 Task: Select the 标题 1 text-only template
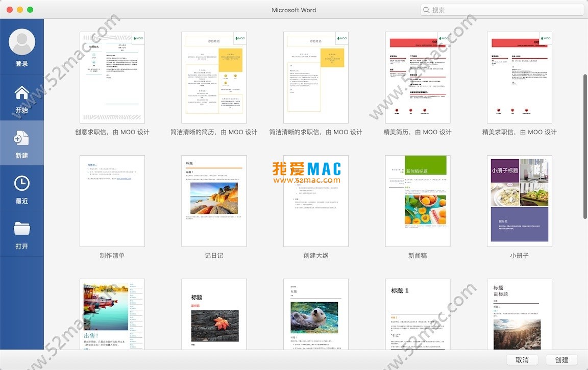pos(418,314)
